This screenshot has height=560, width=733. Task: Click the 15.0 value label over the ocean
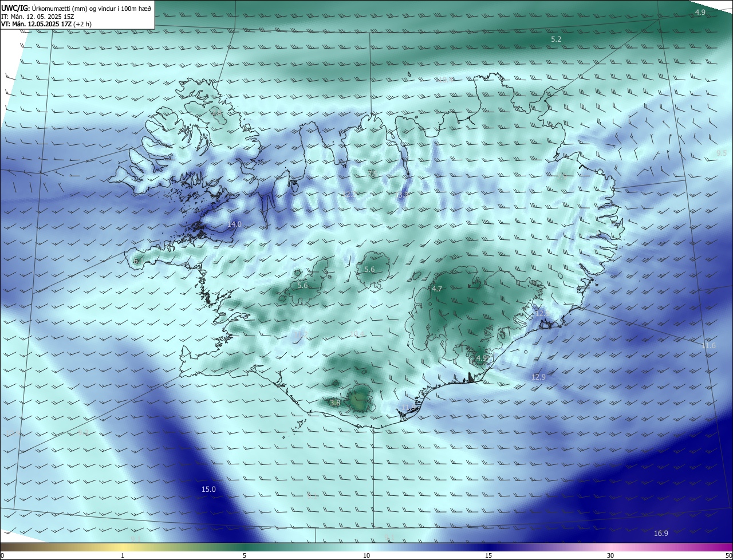tap(208, 490)
